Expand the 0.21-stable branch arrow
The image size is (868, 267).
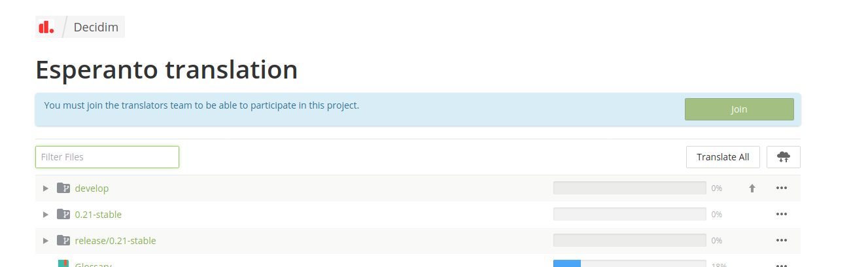tap(46, 215)
